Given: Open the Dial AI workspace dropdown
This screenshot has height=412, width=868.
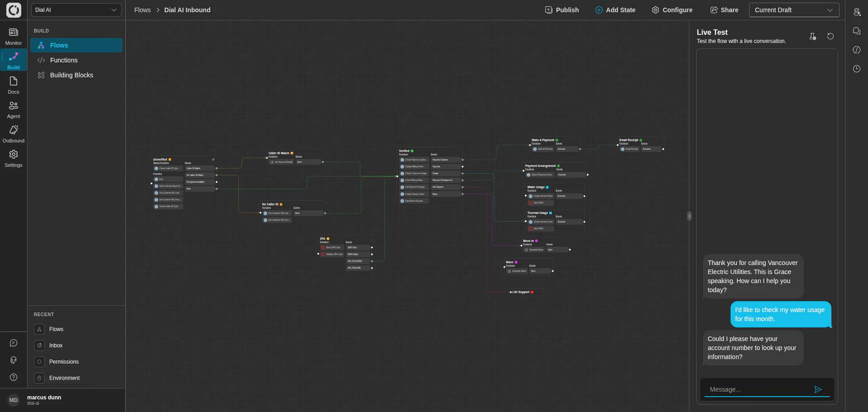Looking at the screenshot, I should 76,10.
